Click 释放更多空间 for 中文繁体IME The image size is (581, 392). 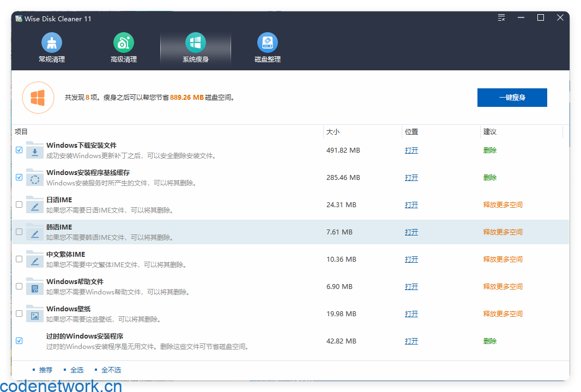pos(503,259)
